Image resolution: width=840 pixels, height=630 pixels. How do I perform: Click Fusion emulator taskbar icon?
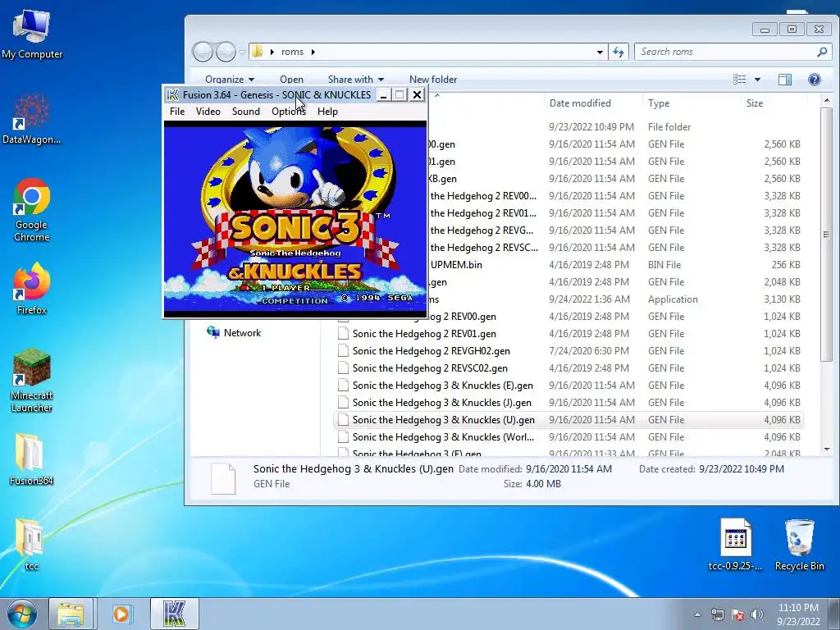[174, 614]
